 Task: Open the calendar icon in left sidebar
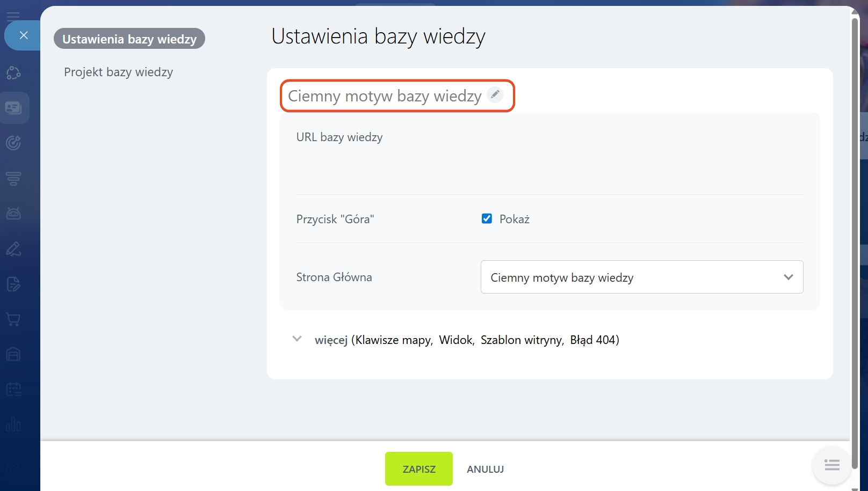coord(13,389)
